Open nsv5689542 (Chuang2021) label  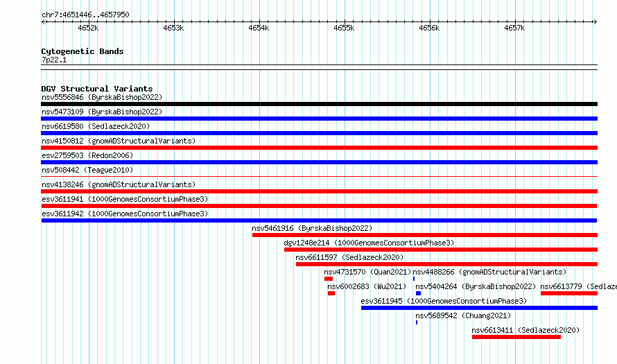pos(463,315)
